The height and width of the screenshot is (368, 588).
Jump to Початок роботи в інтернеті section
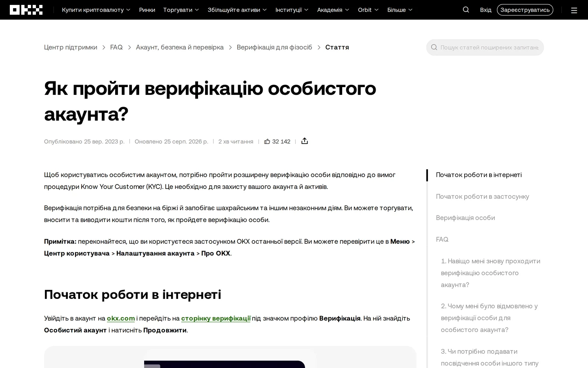click(x=479, y=175)
